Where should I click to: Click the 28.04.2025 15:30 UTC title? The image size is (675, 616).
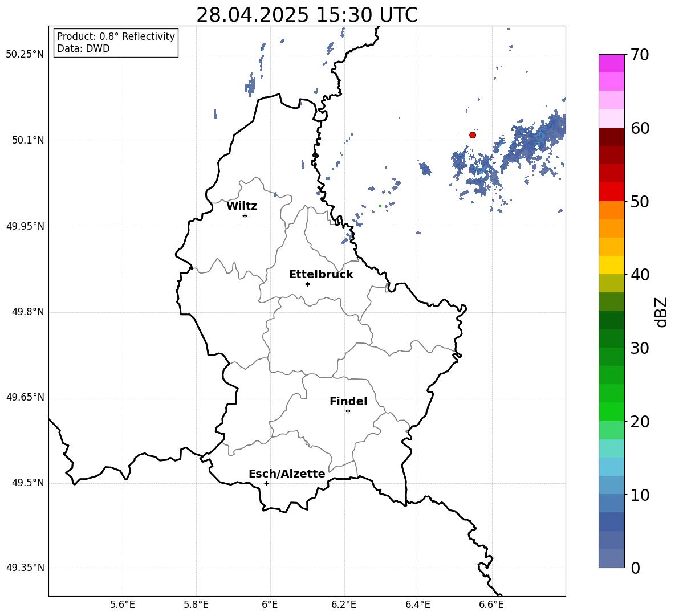(307, 15)
